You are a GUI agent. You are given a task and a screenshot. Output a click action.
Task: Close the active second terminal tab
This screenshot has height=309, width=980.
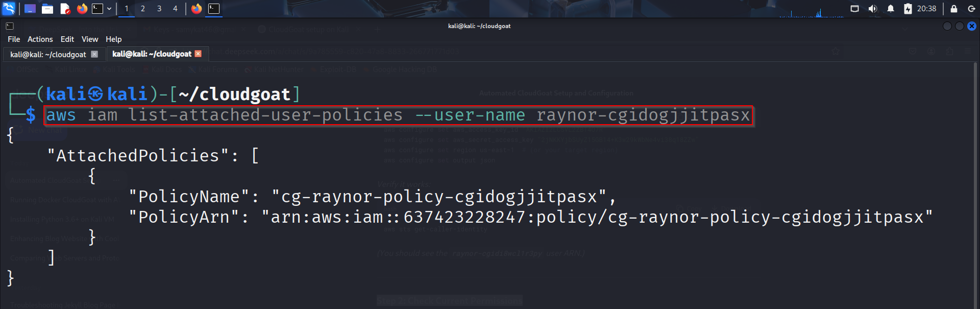tap(199, 54)
